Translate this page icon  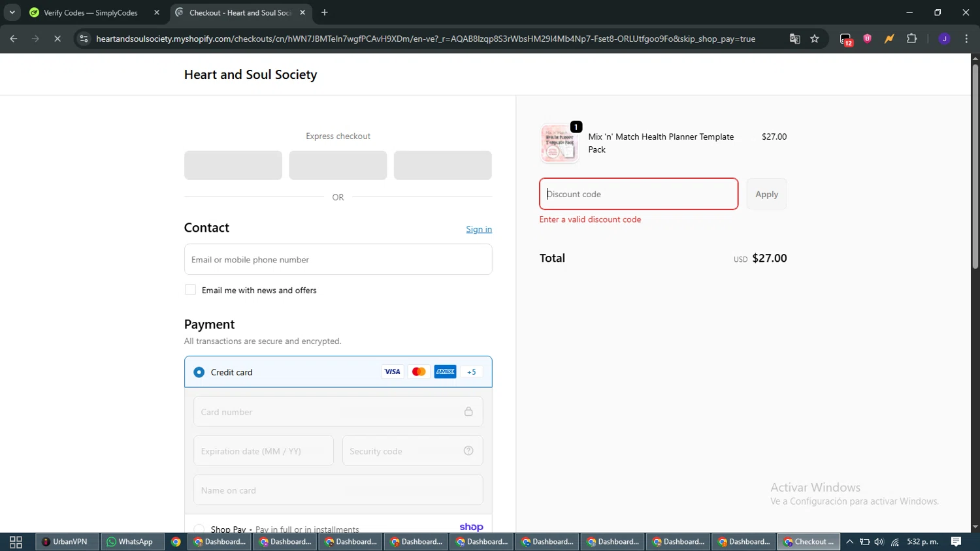coord(794,39)
